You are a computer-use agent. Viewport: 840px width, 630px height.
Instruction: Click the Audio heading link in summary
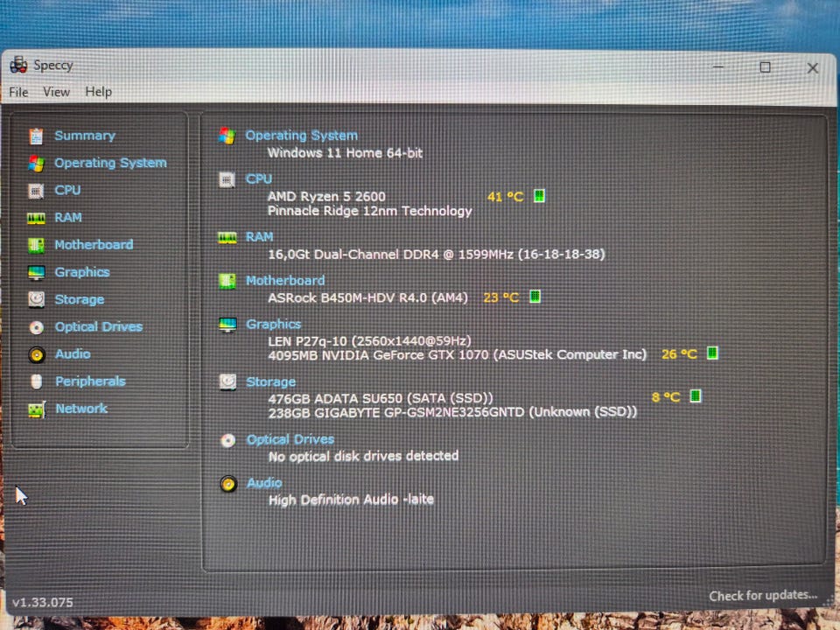pyautogui.click(x=264, y=483)
